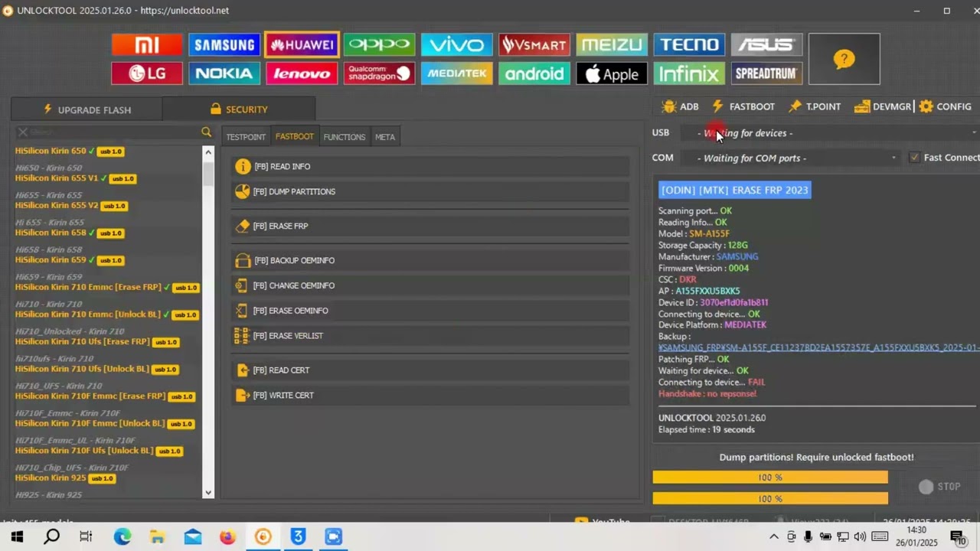980x551 pixels.
Task: Open the T.POINT toolbar item
Action: 815,106
